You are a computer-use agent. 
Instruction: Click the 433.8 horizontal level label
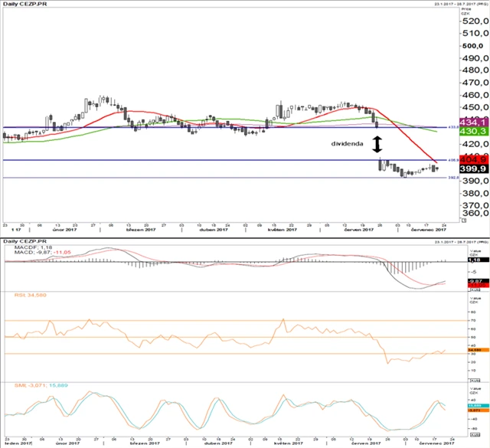[x=452, y=126]
